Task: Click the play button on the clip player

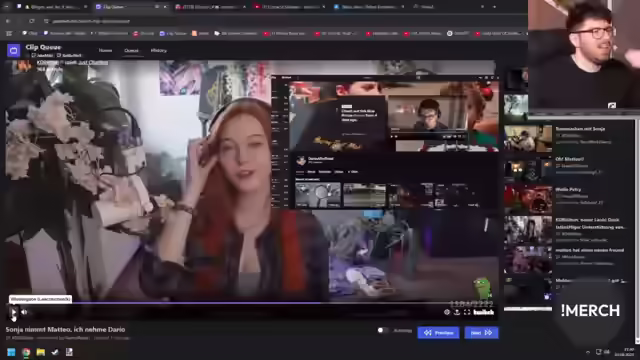Action: 13,312
